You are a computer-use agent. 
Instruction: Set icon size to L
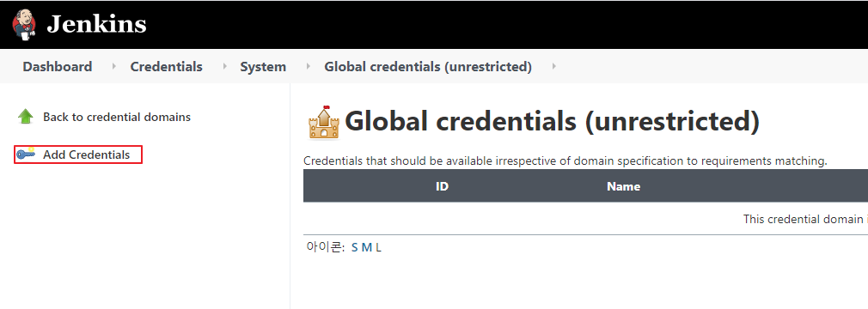tap(379, 248)
